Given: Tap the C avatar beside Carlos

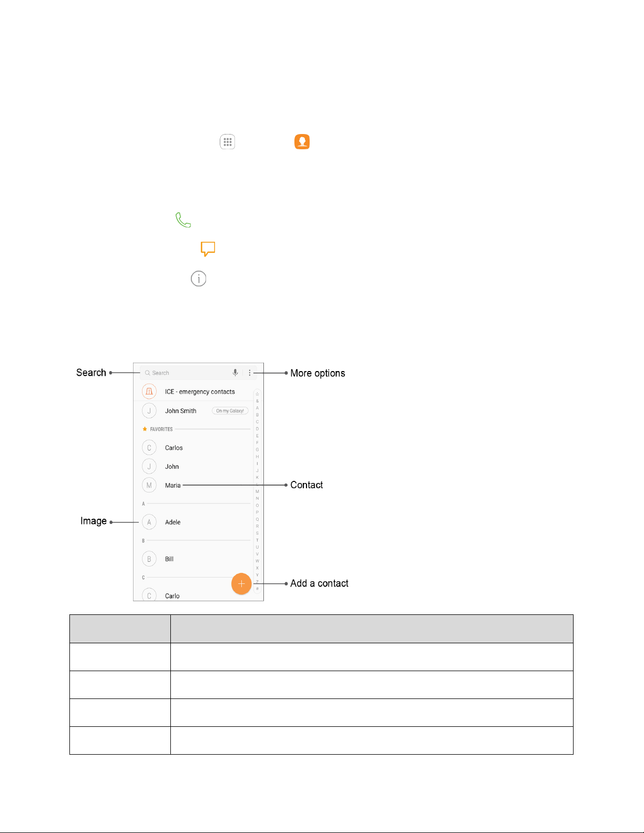Looking at the screenshot, I should point(149,448).
